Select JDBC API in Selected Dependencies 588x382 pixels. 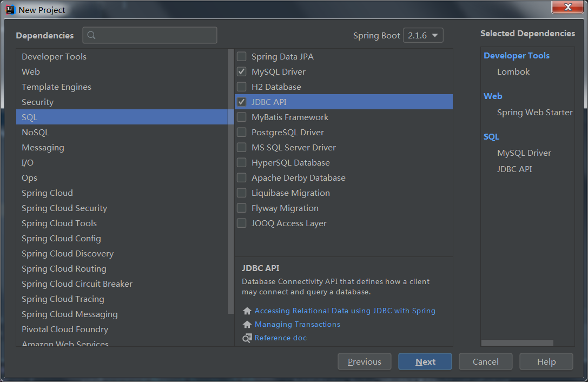click(514, 169)
